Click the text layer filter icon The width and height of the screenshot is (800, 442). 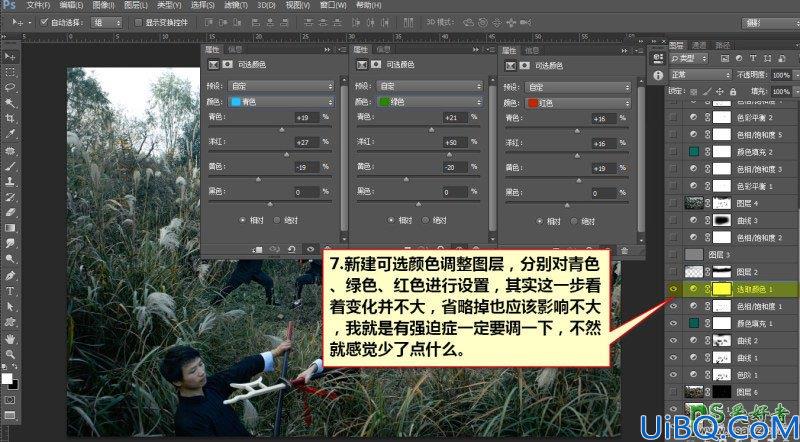coord(753,59)
